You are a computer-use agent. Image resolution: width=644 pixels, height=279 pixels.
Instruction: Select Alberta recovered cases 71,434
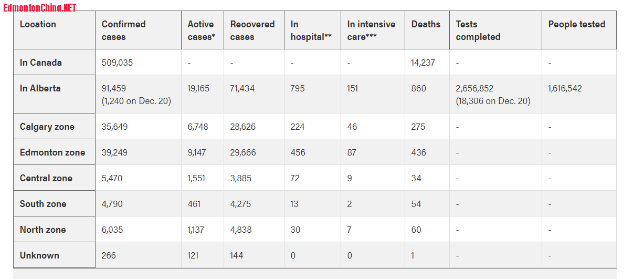point(242,88)
